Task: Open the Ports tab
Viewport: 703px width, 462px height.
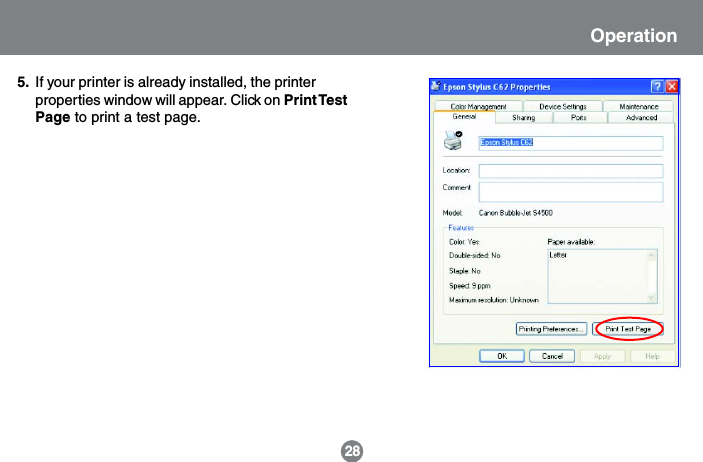Action: click(579, 118)
